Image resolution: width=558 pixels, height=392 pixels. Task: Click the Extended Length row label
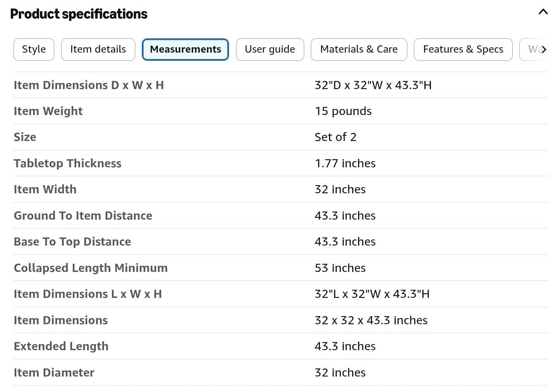[61, 346]
